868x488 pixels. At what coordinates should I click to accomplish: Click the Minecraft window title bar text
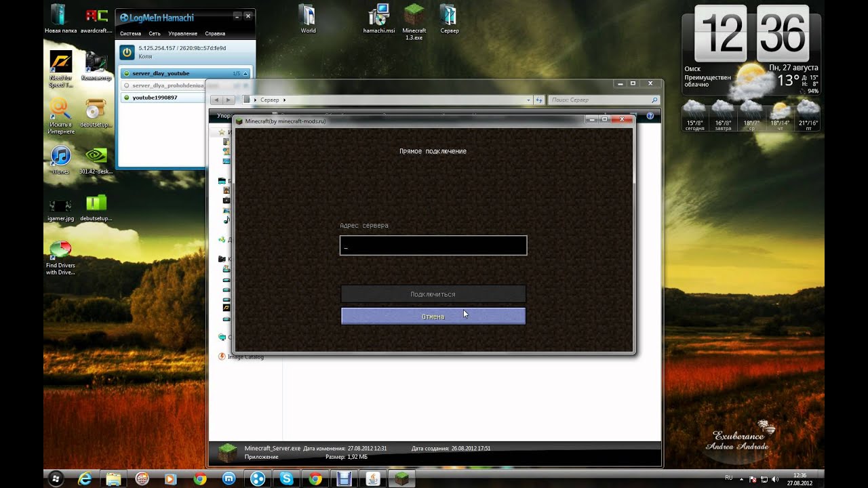[x=285, y=121]
